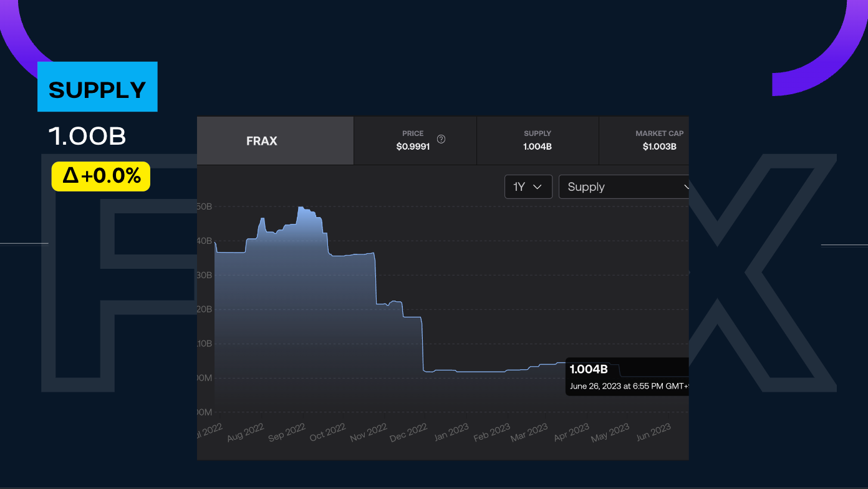The image size is (868, 489).
Task: Click the 1.004B value in chart tooltip
Action: pos(589,370)
